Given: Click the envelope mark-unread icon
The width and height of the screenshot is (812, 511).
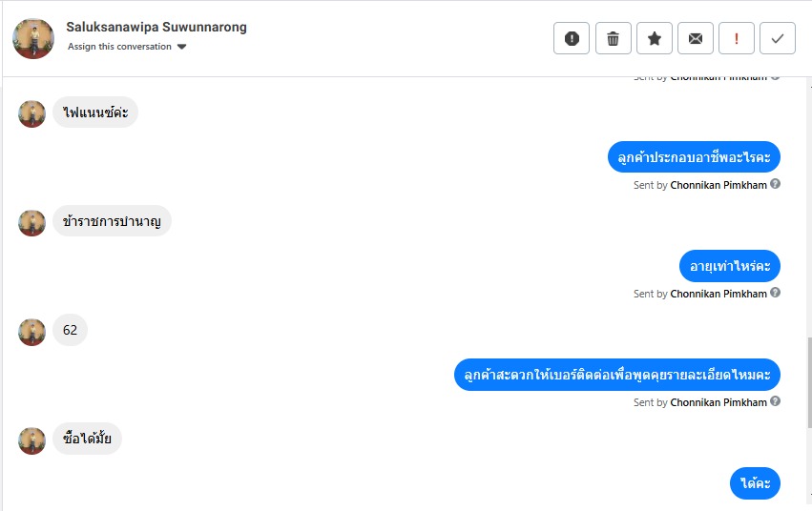Looking at the screenshot, I should (696, 38).
